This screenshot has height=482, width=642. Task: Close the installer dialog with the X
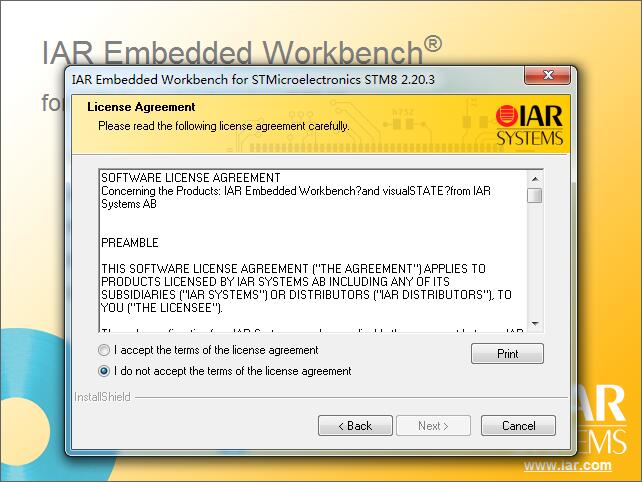[x=547, y=75]
